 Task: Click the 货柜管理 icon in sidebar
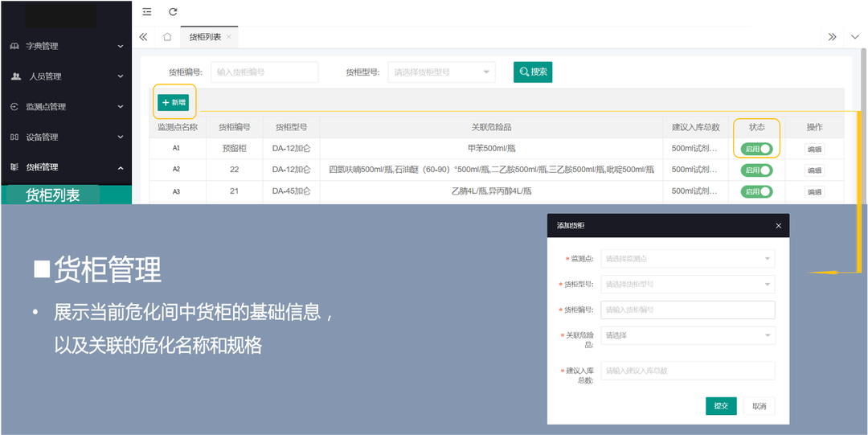pos(15,167)
